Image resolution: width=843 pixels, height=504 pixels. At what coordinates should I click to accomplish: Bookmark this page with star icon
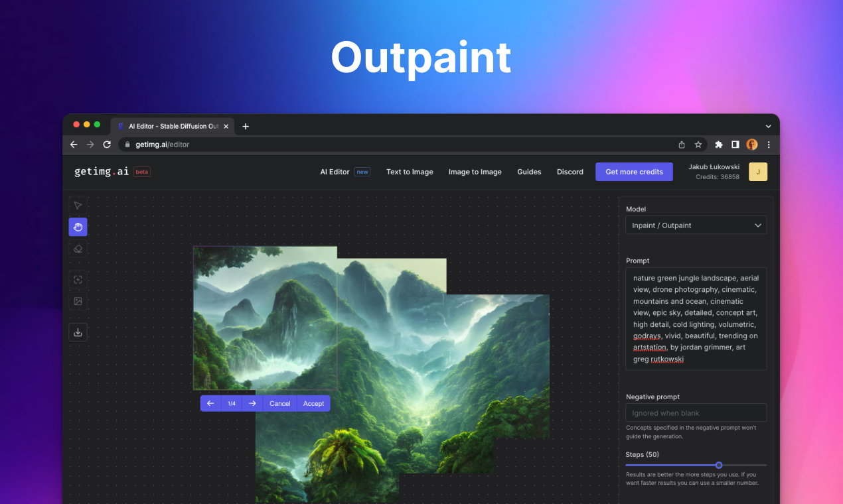(698, 145)
